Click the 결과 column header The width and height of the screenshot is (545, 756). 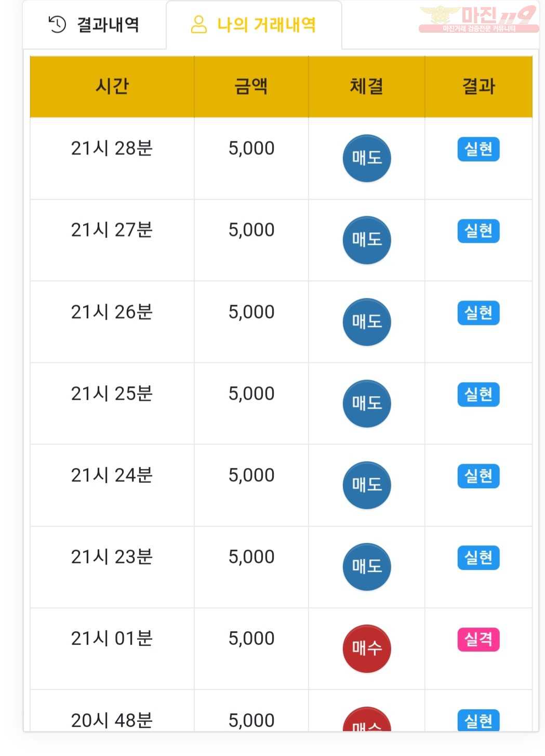(478, 86)
